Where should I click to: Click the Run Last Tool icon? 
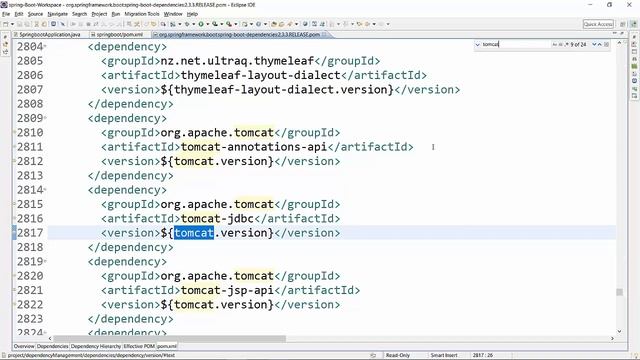[229, 24]
